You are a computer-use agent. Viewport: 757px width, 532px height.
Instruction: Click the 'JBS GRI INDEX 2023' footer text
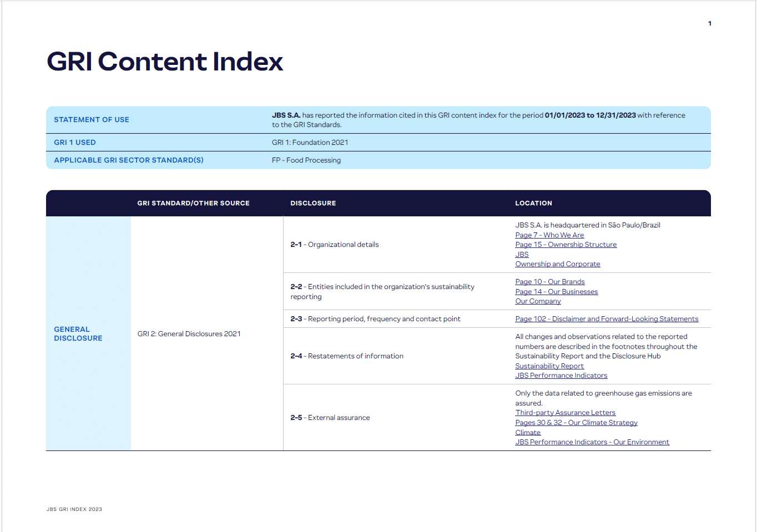74,509
